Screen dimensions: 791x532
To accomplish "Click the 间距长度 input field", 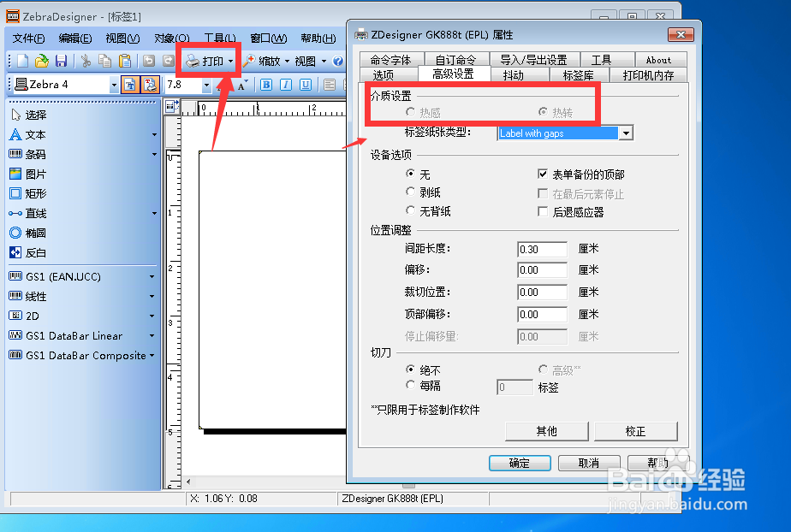I will [x=542, y=249].
